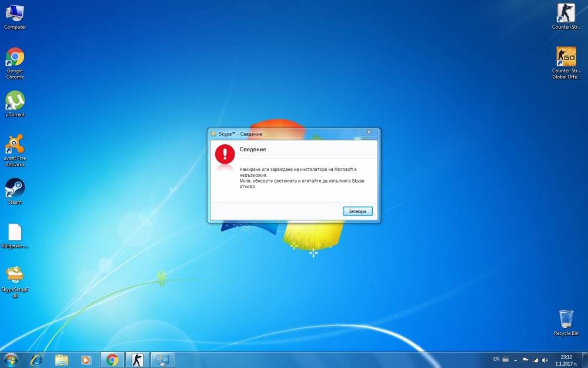Image resolution: width=588 pixels, height=368 pixels.
Task: Click the dialog title 'Skype™ - Сведение'
Action: click(x=240, y=134)
